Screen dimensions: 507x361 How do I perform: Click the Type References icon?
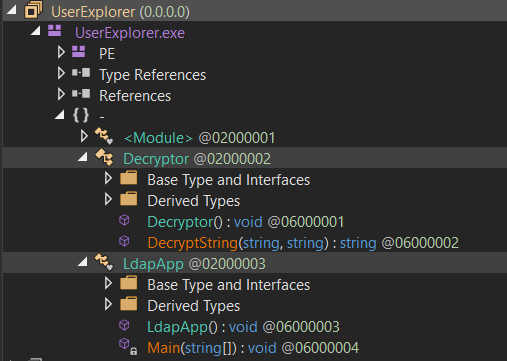(81, 73)
